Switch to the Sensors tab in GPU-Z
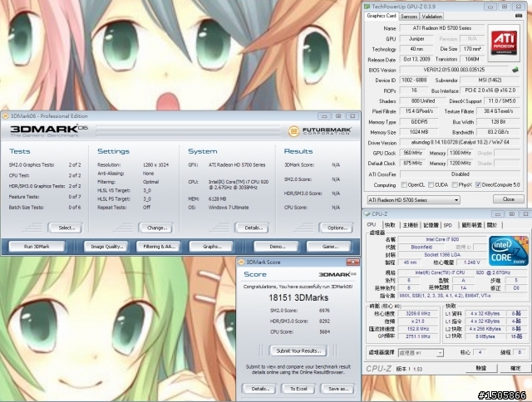532x402 pixels. click(x=409, y=17)
